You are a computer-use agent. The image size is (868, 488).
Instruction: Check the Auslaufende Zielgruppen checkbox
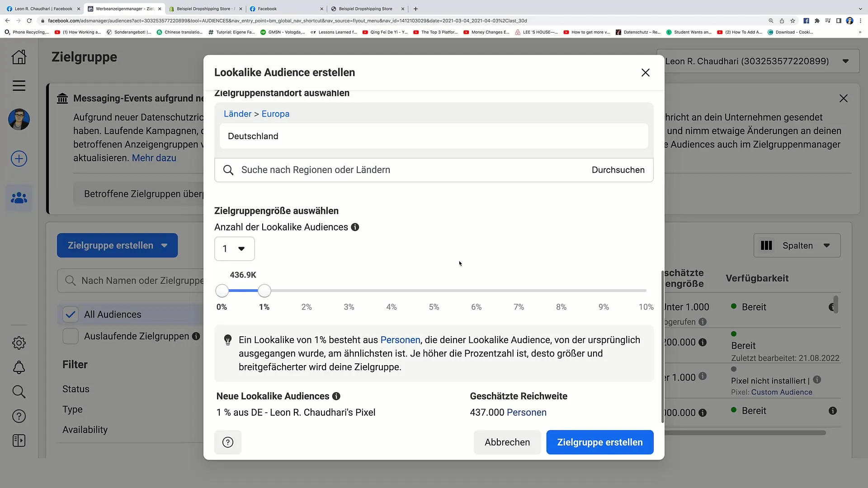[71, 336]
